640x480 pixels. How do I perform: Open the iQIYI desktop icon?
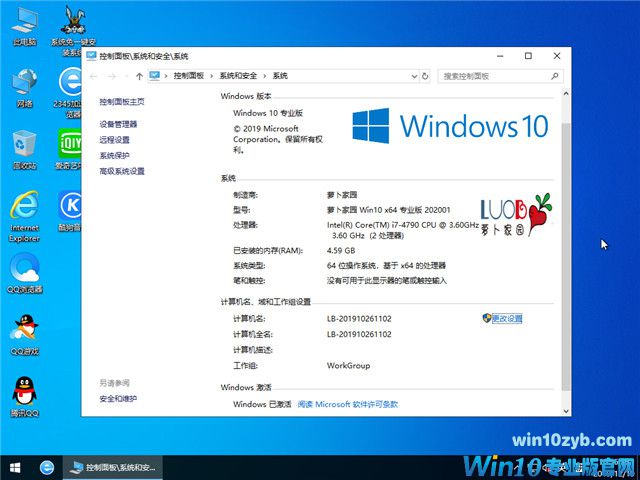coord(69,149)
